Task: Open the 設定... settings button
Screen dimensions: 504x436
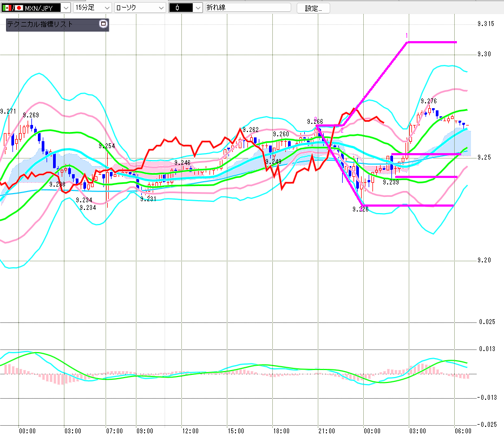Action: 313,8
